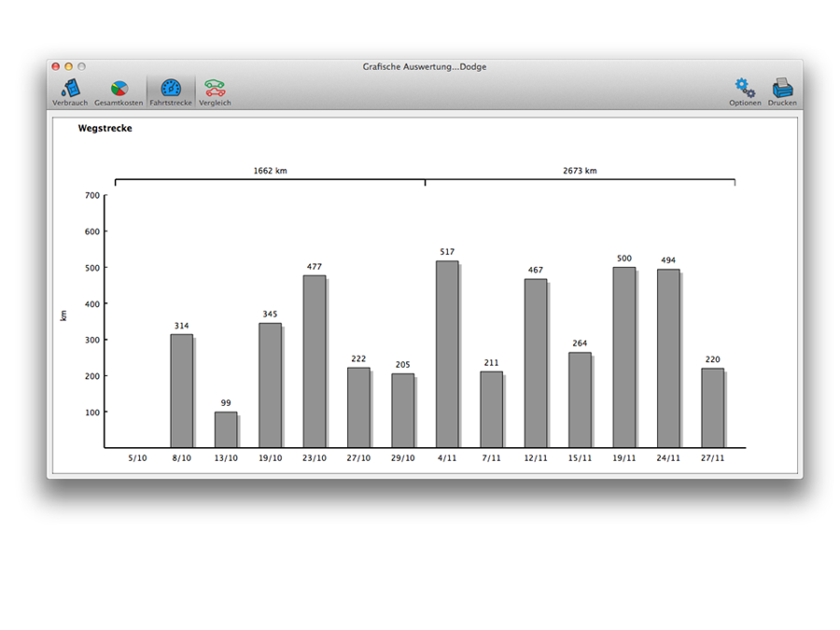Open Optionen gear settings
Image resolution: width=840 pixels, height=630 pixels.
(x=745, y=91)
